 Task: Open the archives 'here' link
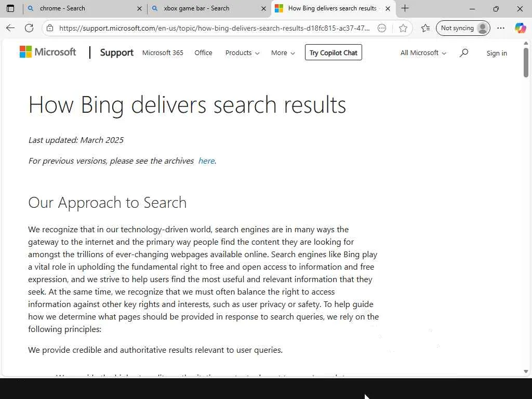(x=206, y=161)
